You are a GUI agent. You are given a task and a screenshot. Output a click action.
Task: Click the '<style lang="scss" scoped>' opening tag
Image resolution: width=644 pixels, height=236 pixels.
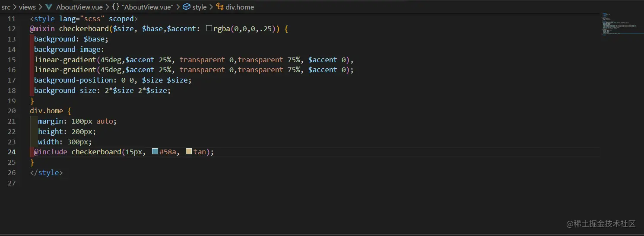pos(84,19)
